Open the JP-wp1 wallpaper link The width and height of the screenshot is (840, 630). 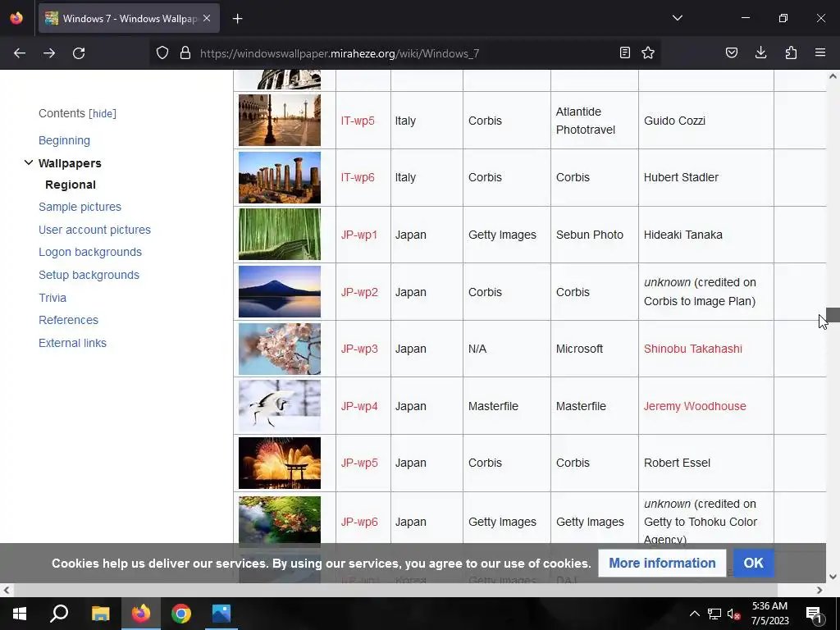tap(359, 235)
